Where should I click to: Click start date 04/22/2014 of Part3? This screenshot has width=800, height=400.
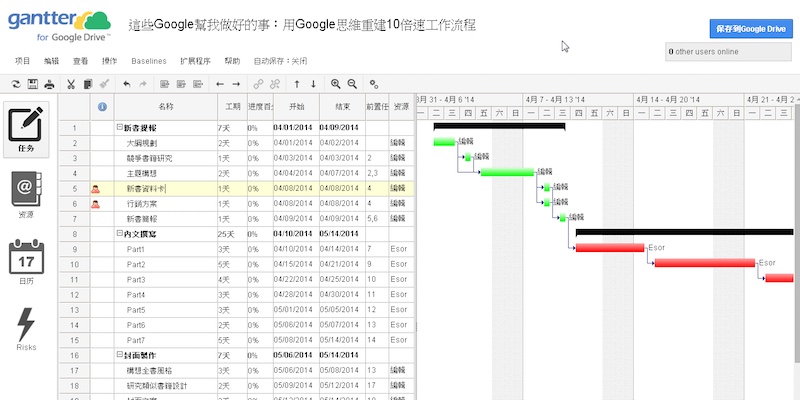tap(292, 280)
